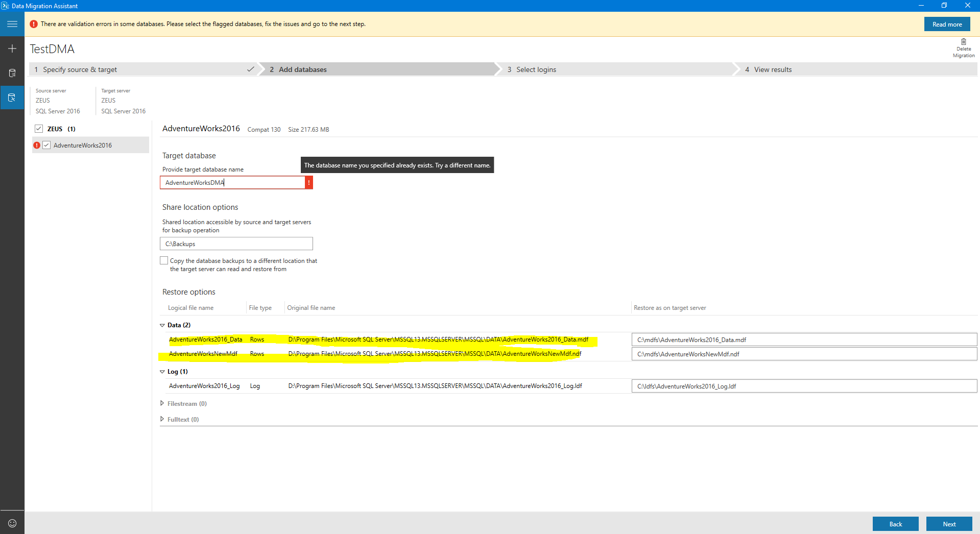The image size is (980, 534).
Task: Click the red validation marker on the name field
Action: coord(309,183)
